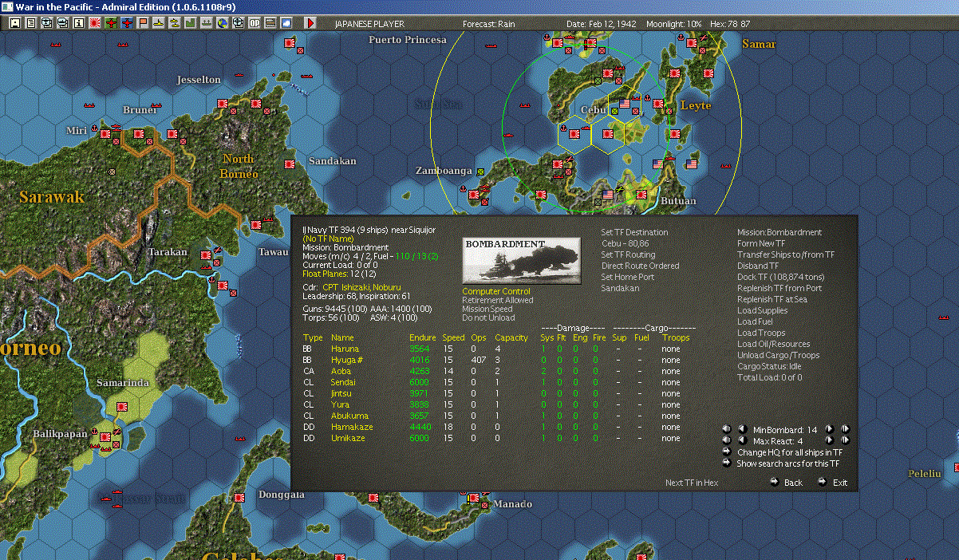Open the information 'i' toolbar icon
This screenshot has width=959, height=560.
coord(78,23)
